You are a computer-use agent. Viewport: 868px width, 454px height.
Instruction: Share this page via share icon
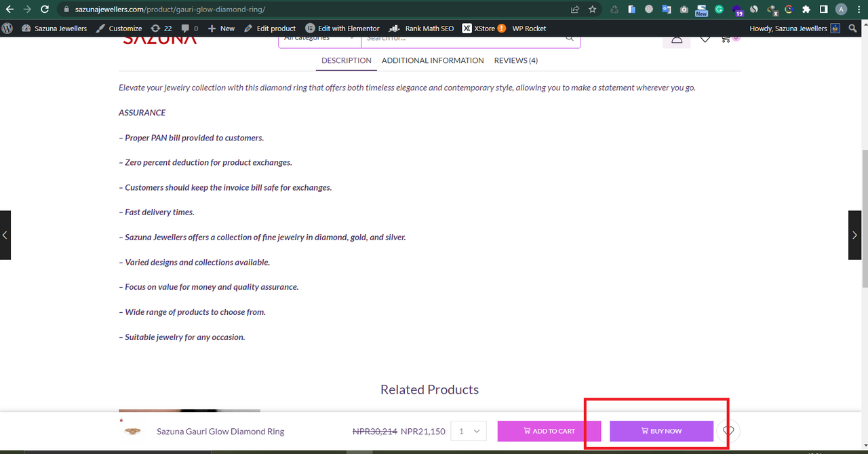(x=575, y=10)
